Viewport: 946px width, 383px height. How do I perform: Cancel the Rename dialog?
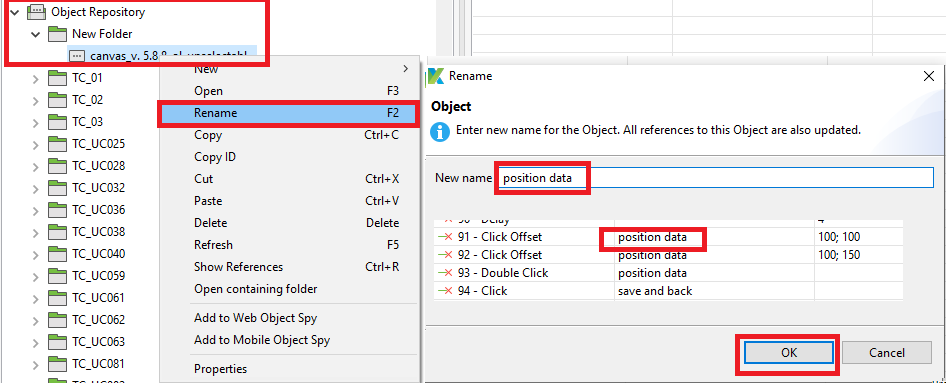[x=887, y=353]
